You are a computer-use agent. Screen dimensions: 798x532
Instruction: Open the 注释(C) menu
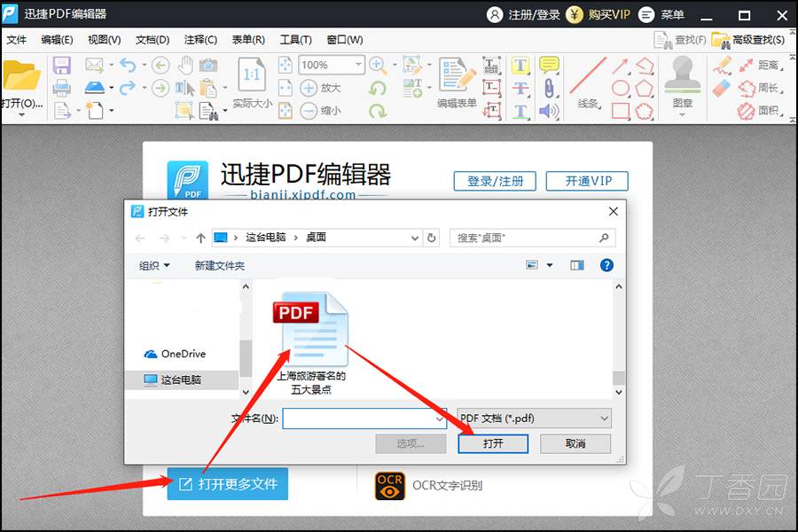[200, 40]
